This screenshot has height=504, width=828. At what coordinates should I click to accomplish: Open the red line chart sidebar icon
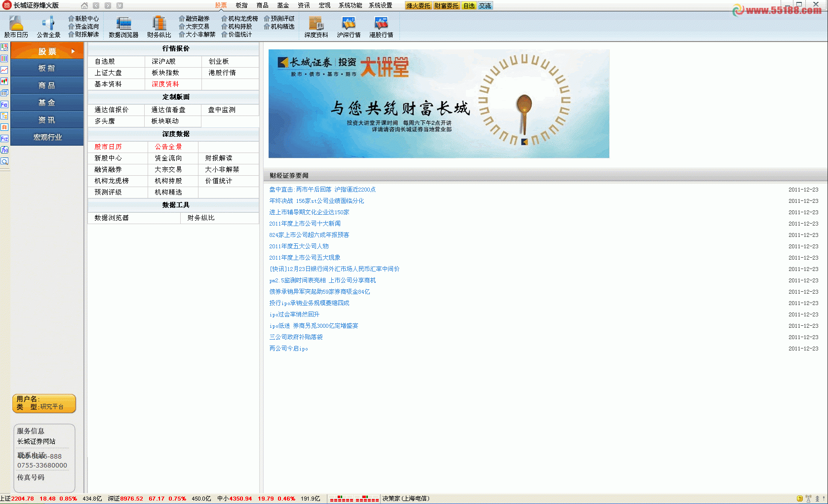tap(4, 70)
